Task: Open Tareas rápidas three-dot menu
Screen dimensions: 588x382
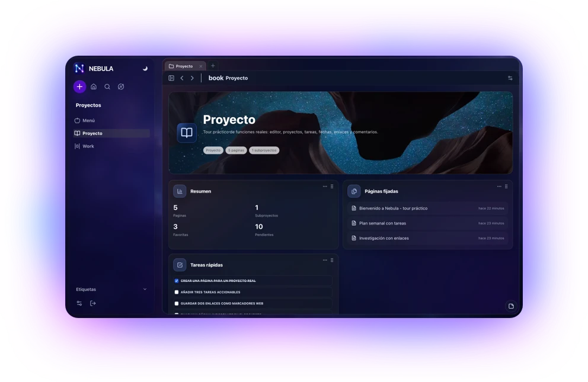Action: 325,260
